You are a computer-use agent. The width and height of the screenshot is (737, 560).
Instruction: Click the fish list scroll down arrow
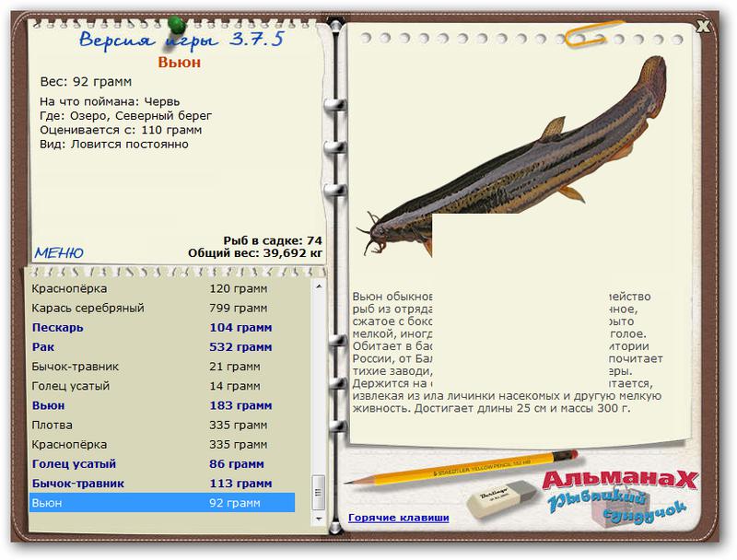coord(319,519)
